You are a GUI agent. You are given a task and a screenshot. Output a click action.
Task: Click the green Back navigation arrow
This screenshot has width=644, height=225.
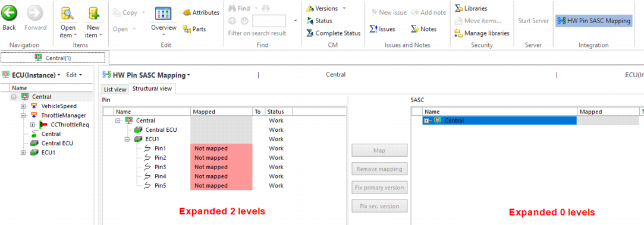(9, 12)
